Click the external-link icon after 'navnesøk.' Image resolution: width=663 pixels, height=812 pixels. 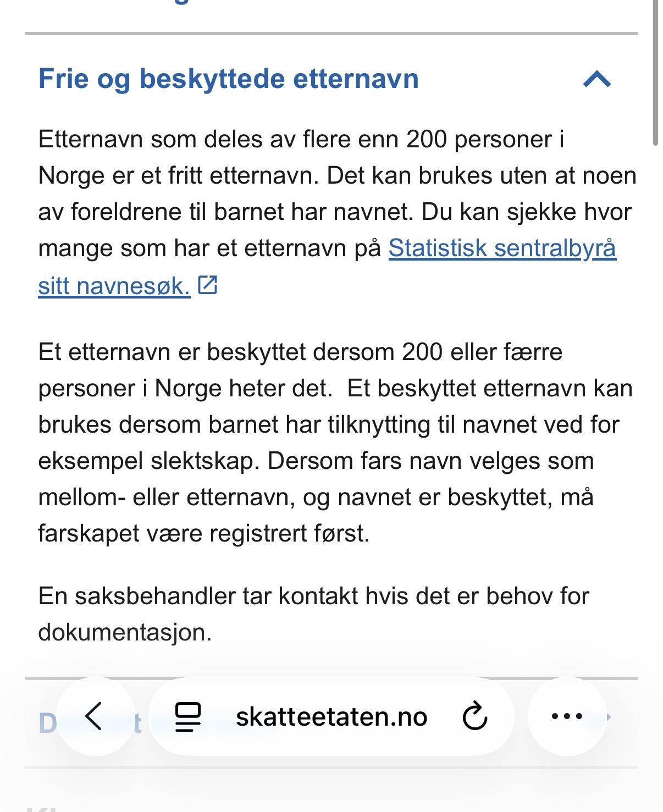click(208, 285)
